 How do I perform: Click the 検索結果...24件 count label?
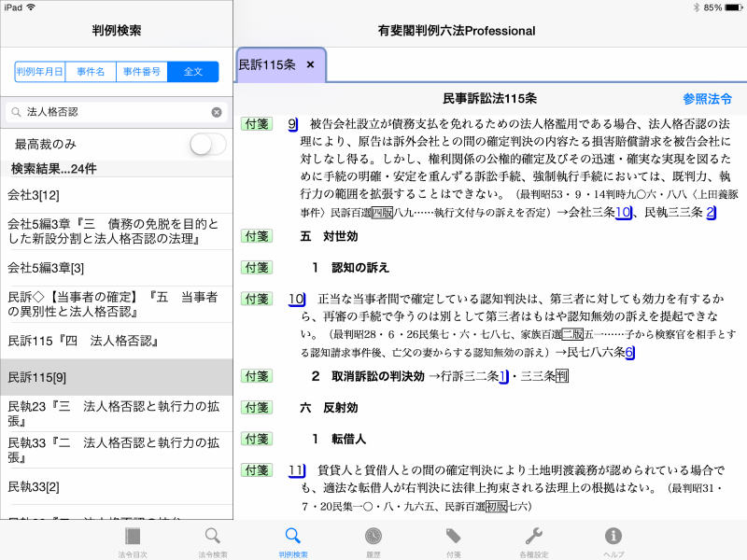tap(54, 169)
